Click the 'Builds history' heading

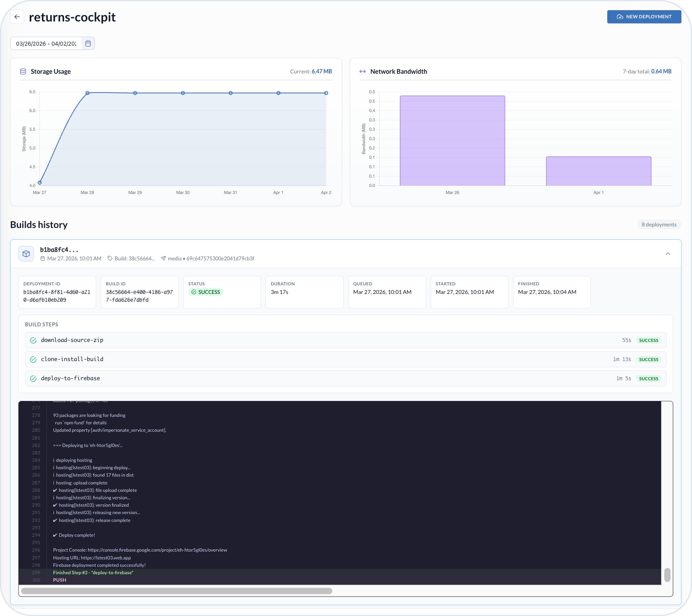pos(39,225)
